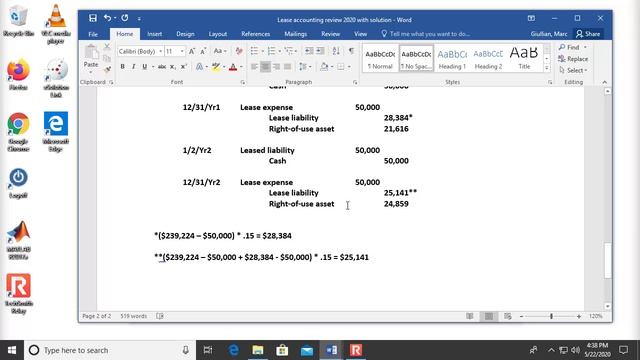Click the Increase Indent icon
The height and width of the screenshot is (360, 640).
pyautogui.click(x=320, y=51)
